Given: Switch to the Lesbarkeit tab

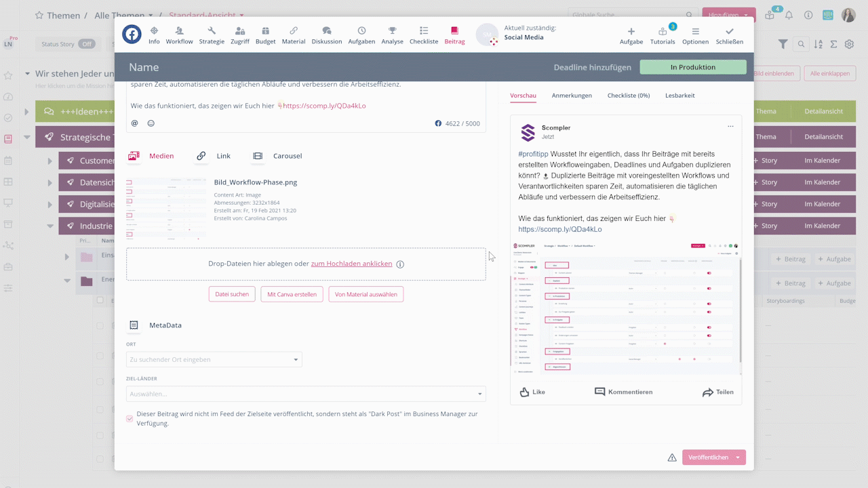Looking at the screenshot, I should (x=679, y=96).
